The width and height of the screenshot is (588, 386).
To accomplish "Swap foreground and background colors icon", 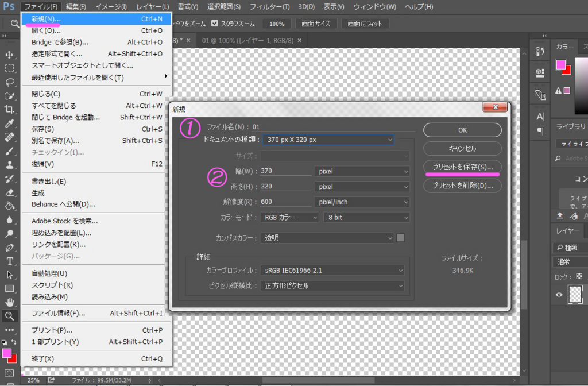I will click(x=14, y=342).
